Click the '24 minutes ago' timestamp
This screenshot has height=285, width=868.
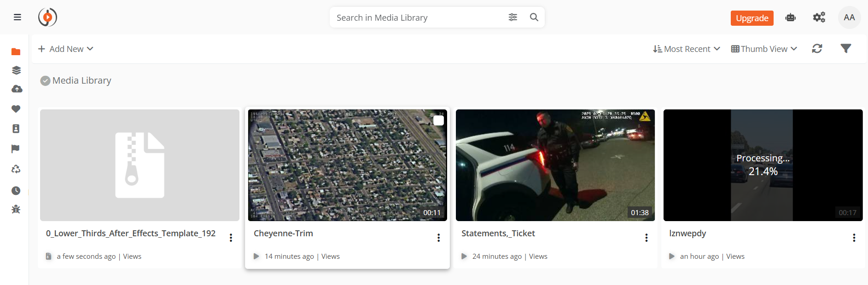click(497, 256)
